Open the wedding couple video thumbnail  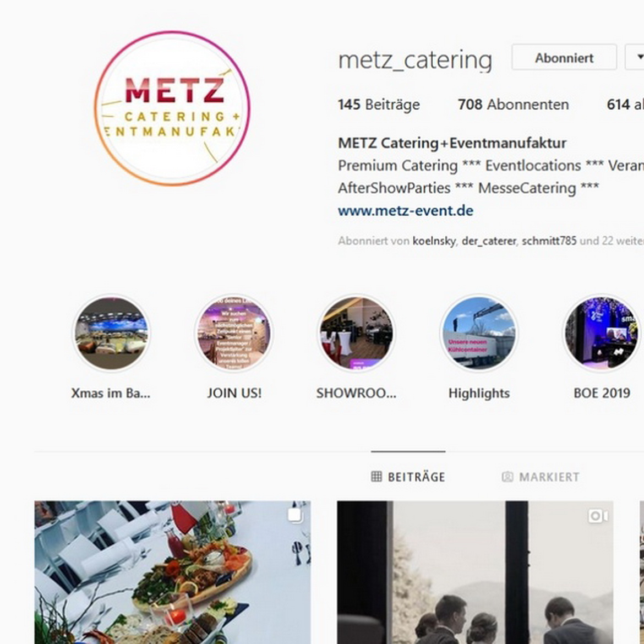tap(475, 572)
